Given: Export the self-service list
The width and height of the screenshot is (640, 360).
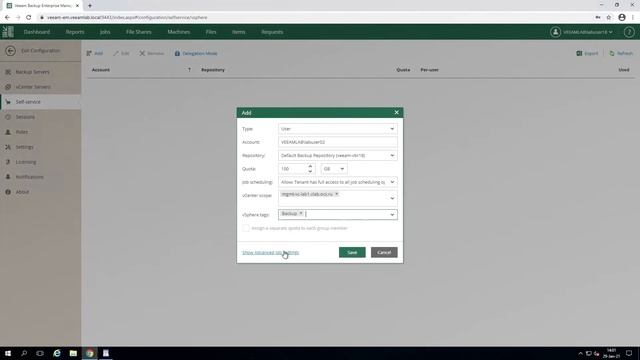Looking at the screenshot, I should click(x=587, y=53).
